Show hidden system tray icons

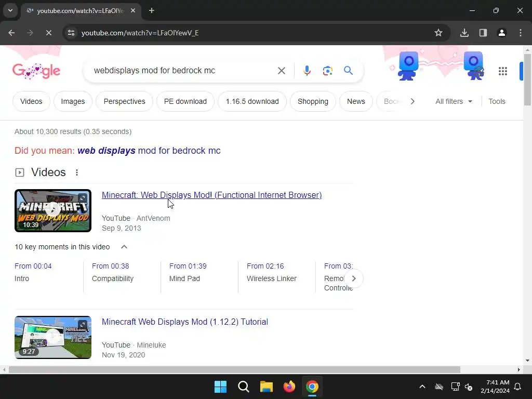pos(422,387)
